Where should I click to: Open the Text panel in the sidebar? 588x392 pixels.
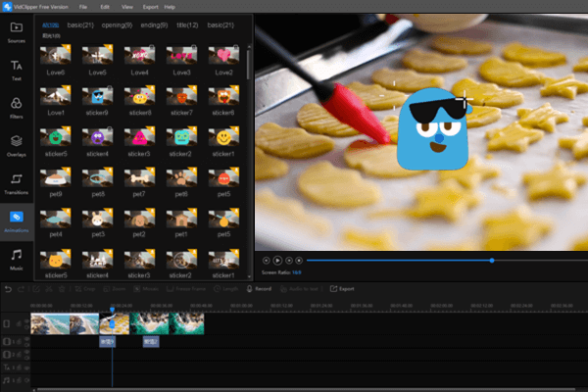[x=16, y=71]
